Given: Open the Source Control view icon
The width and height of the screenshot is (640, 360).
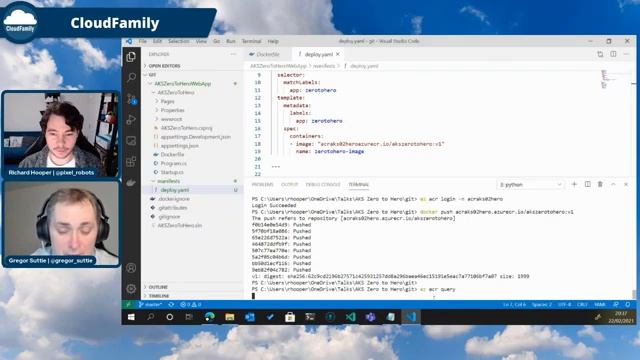Looking at the screenshot, I should tap(131, 99).
